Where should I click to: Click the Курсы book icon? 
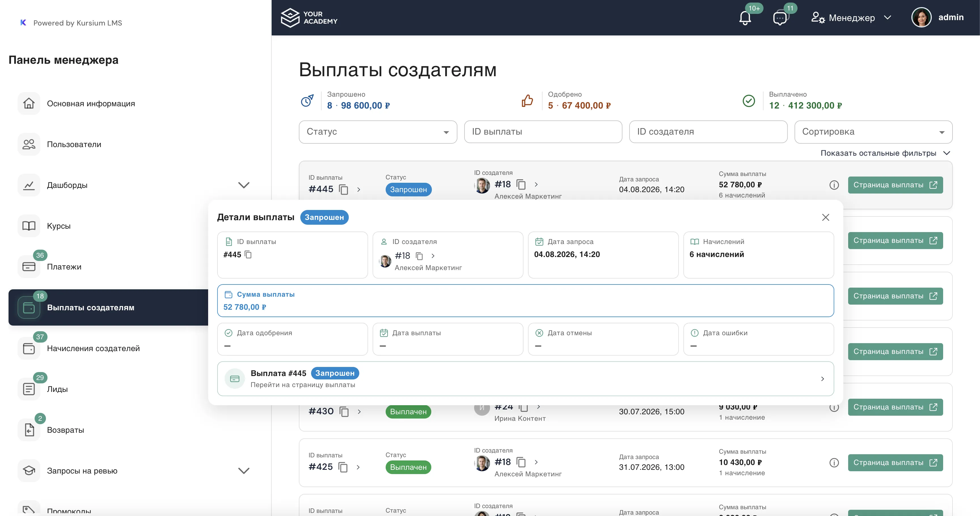click(x=29, y=226)
